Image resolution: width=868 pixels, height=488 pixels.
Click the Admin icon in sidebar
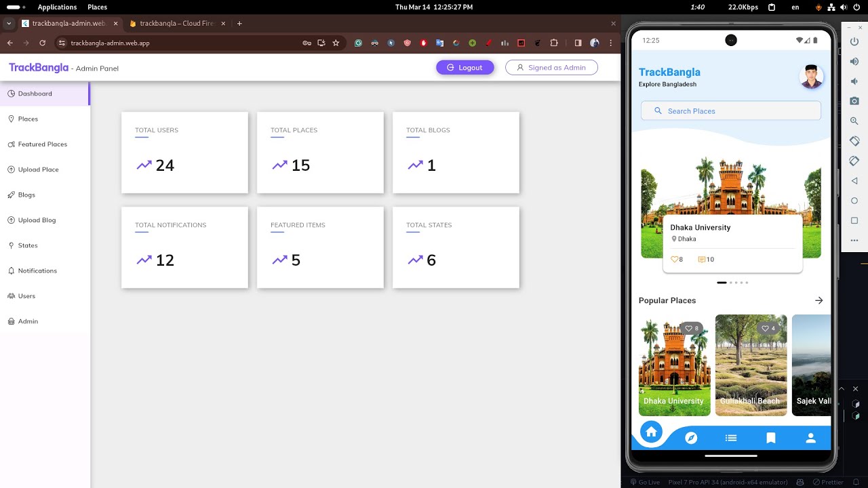pos(12,321)
